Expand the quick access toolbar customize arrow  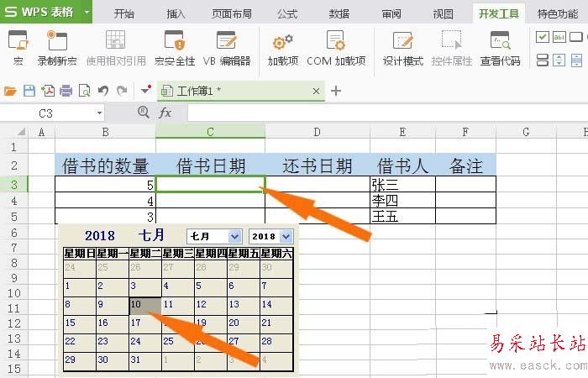pyautogui.click(x=146, y=90)
